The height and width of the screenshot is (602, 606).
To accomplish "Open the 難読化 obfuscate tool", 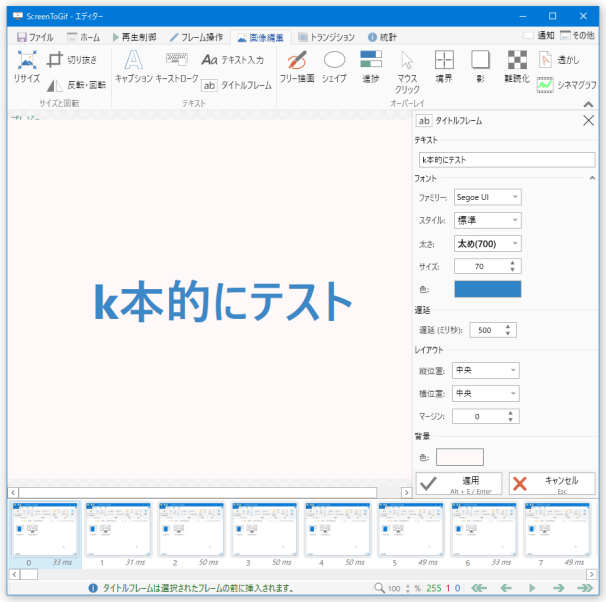I will point(516,66).
